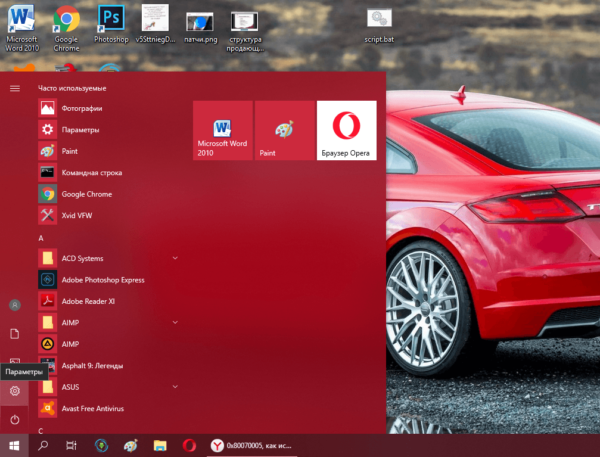This screenshot has width=600, height=457.
Task: Launch AIMP player app with round icon
Action: pos(109,344)
